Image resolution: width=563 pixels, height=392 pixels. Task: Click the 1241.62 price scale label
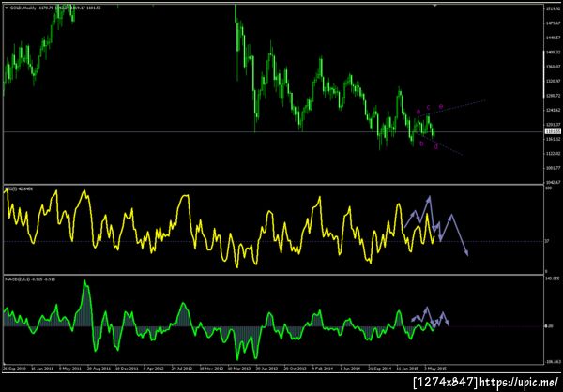[552, 111]
